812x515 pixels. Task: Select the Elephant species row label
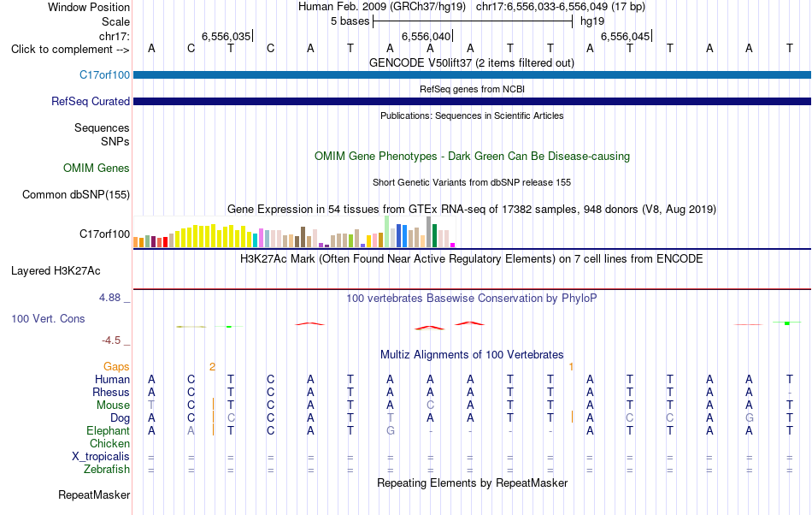coord(108,430)
